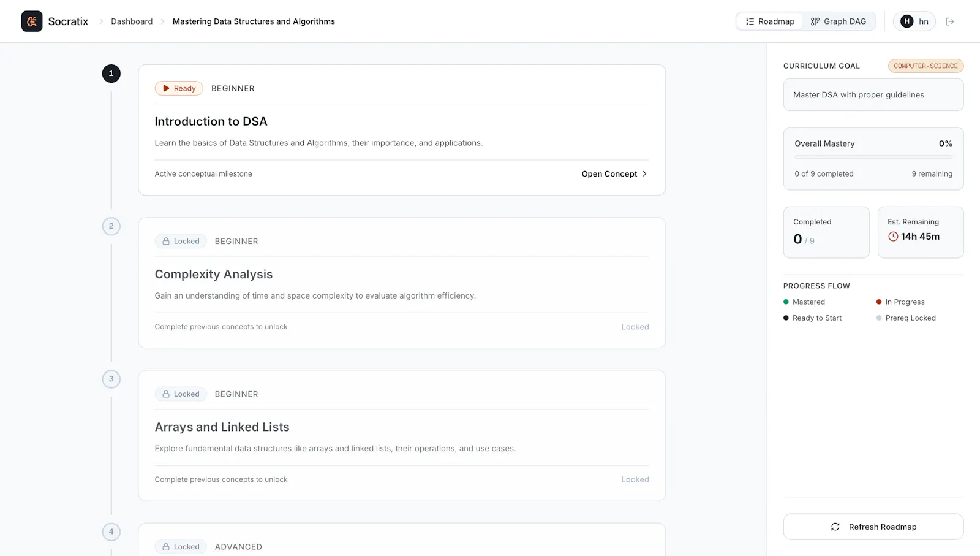Click step 2 timeline circle
Screen dimensions: 980x556
(x=111, y=226)
